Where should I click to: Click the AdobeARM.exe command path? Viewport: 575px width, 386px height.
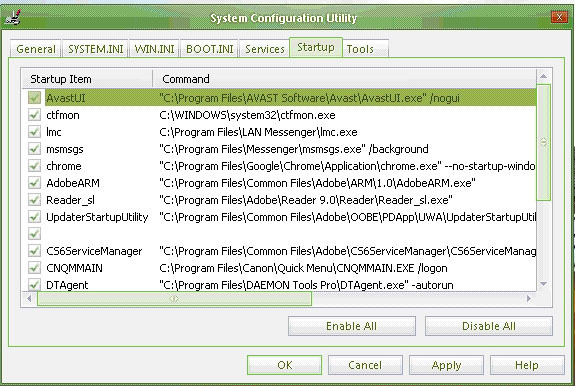point(317,183)
